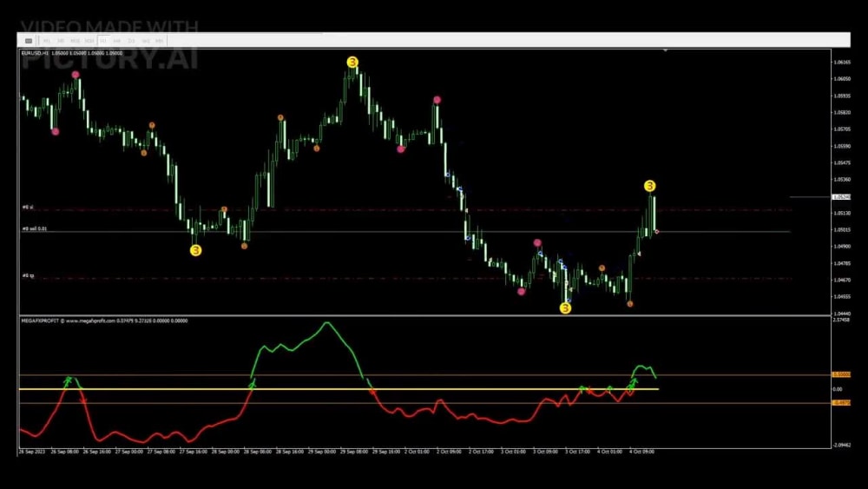Switch chart to M5 timeframe

(x=61, y=41)
